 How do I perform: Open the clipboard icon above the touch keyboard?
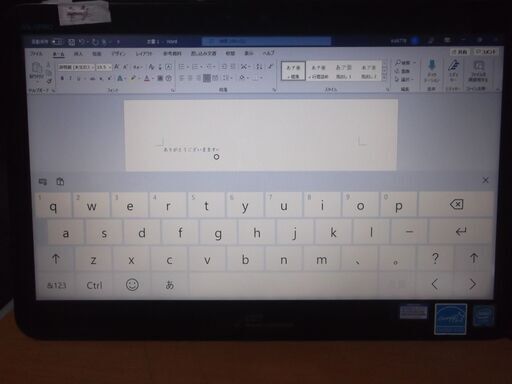60,182
